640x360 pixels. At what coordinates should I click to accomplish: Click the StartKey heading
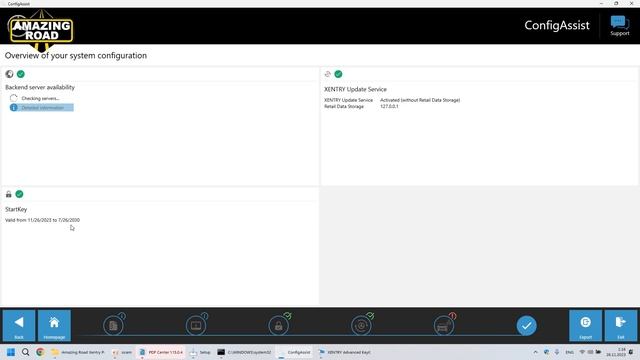click(16, 209)
